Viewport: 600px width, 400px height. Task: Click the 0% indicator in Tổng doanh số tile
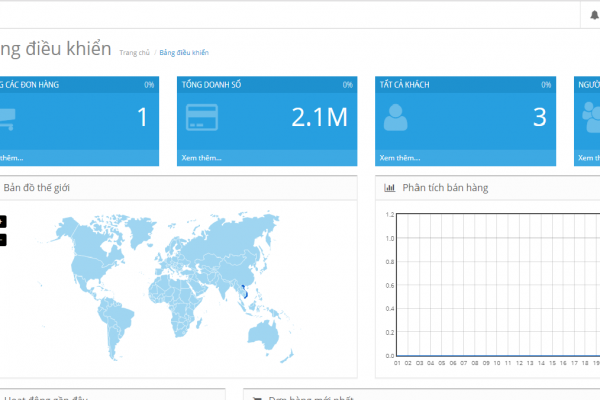click(x=347, y=85)
